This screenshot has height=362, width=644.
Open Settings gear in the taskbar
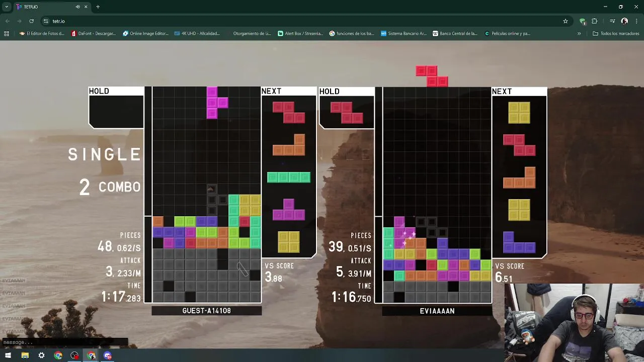point(41,355)
